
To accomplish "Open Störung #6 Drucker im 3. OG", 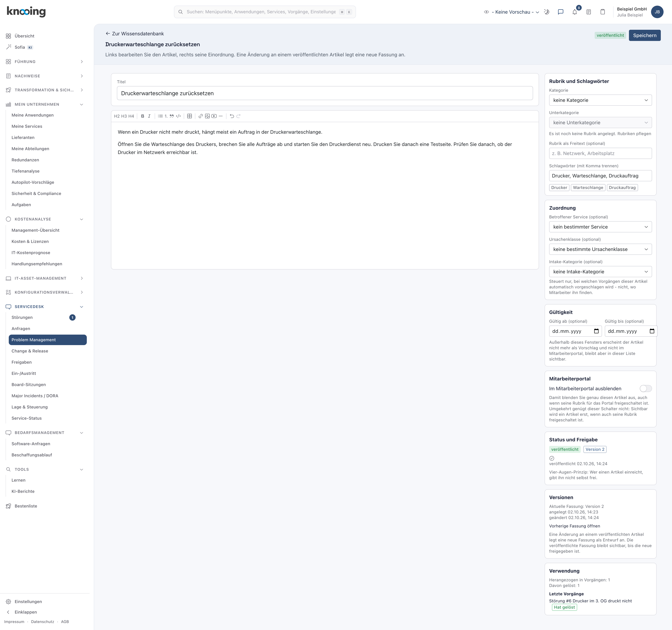I will tap(590, 601).
